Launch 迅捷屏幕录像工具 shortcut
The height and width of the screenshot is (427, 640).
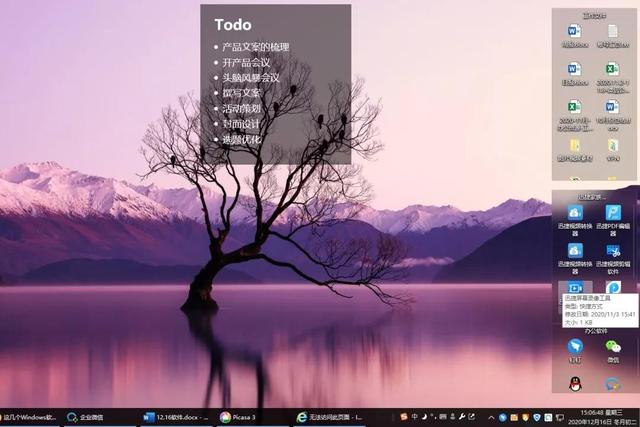575,289
